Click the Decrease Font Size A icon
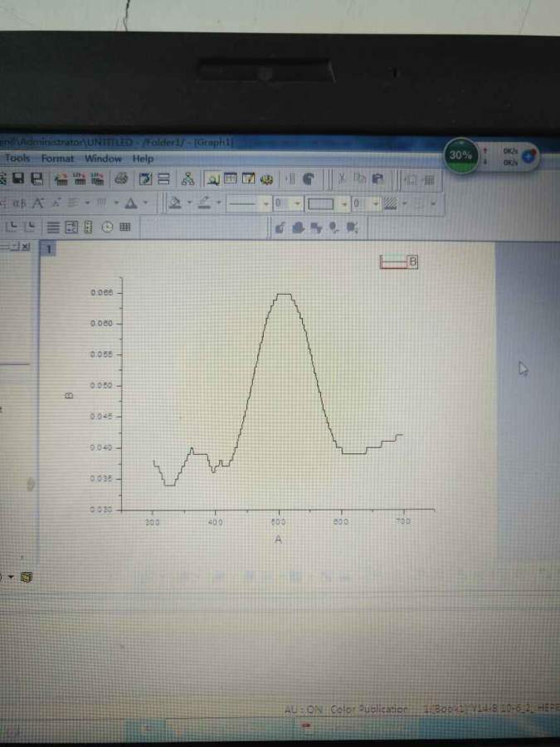 click(56, 203)
